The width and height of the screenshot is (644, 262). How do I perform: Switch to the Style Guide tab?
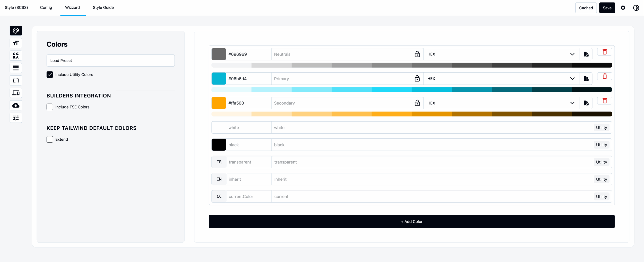[x=103, y=8]
